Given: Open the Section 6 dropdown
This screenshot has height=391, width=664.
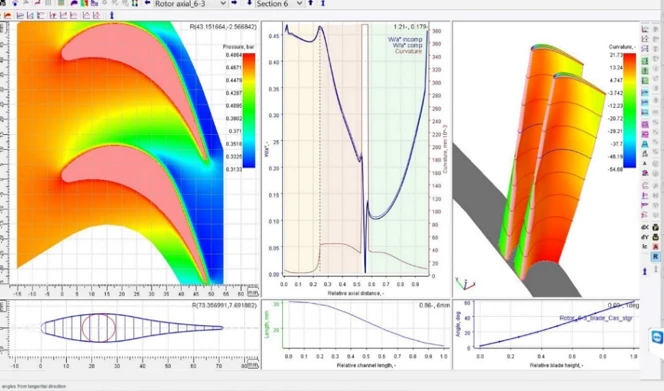Looking at the screenshot, I should pyautogui.click(x=279, y=3).
